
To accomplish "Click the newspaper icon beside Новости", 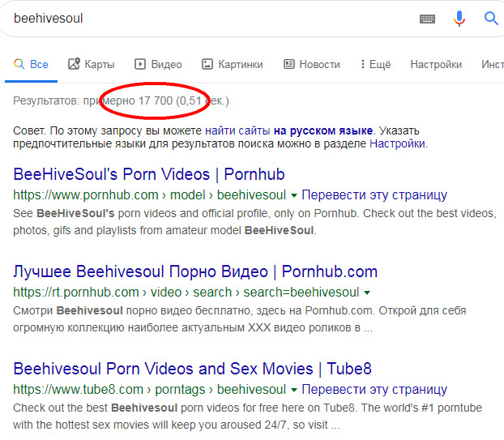I will [289, 64].
